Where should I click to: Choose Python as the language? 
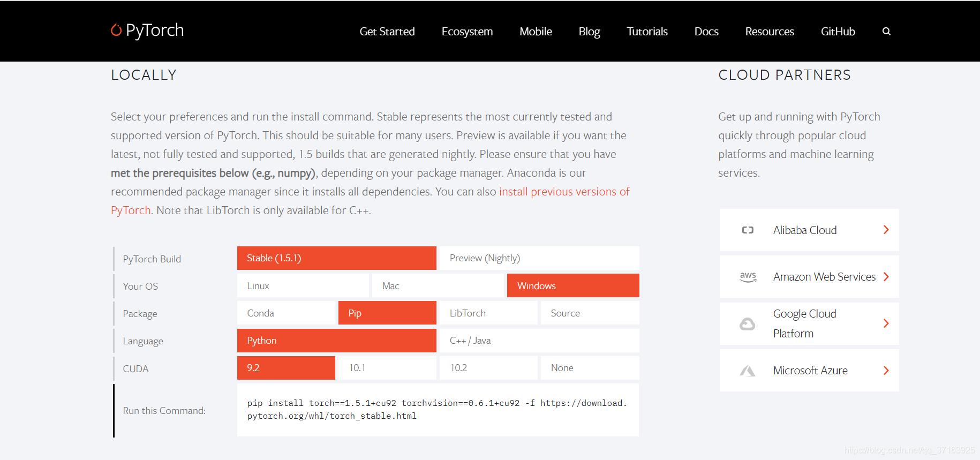click(337, 341)
